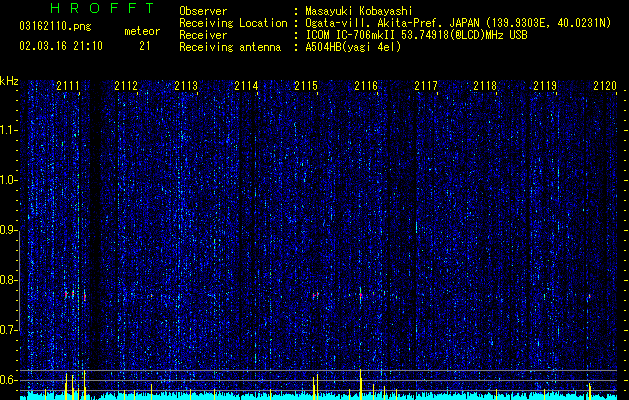Click the 2115 time marker
This screenshot has width=629, height=400.
[306, 86]
